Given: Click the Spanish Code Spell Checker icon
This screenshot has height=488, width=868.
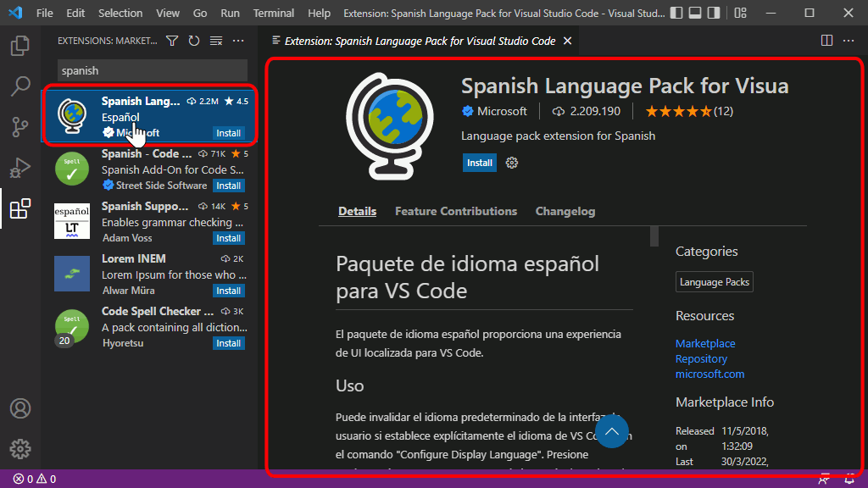Looking at the screenshot, I should 72,169.
